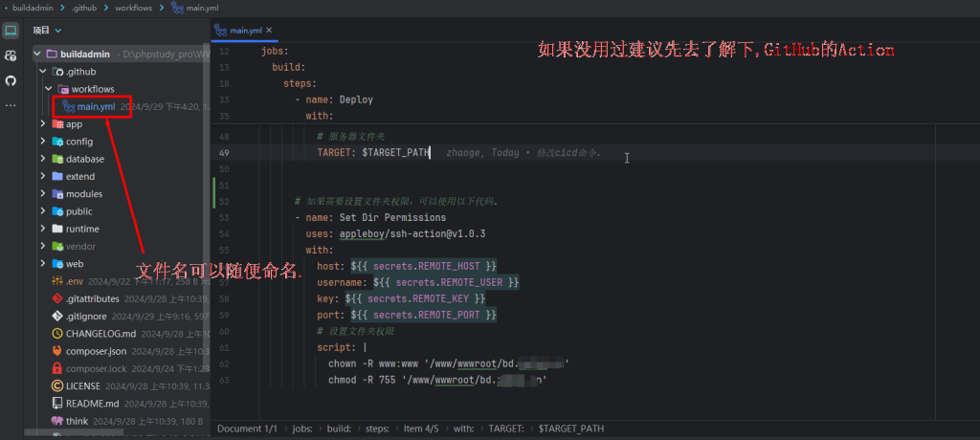Expand the public folder
This screenshot has height=440, width=980.
tap(43, 211)
